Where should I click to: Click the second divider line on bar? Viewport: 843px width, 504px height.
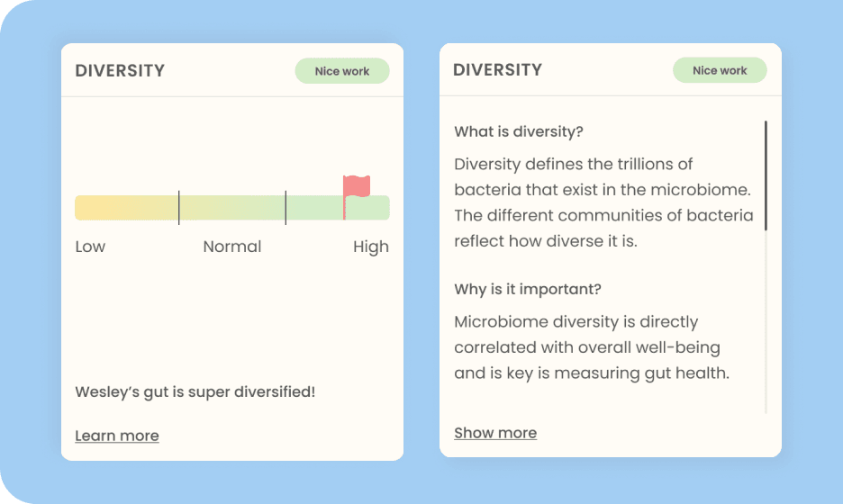coord(286,207)
